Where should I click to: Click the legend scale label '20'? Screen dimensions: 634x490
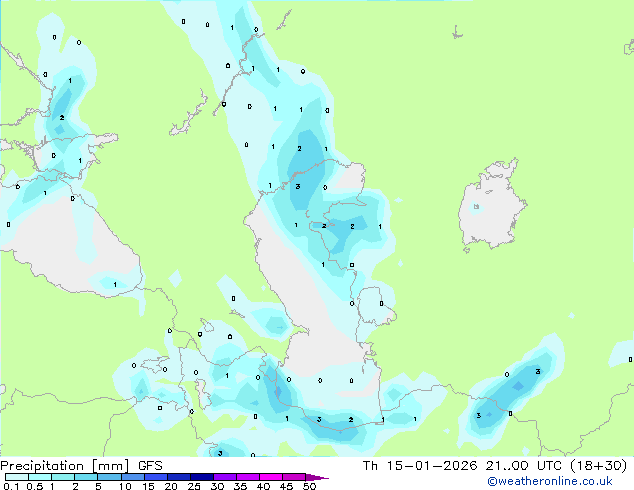point(171,486)
